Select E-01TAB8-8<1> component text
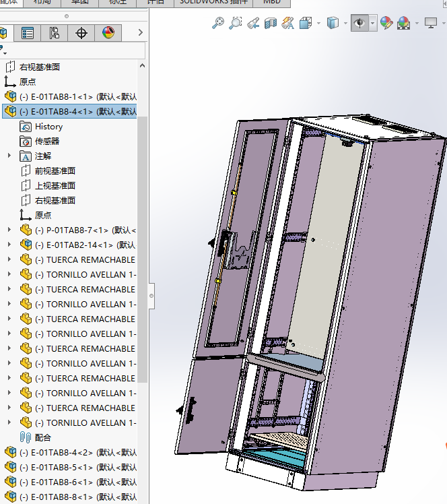Viewport: 447px width, 504px height. 78,497
